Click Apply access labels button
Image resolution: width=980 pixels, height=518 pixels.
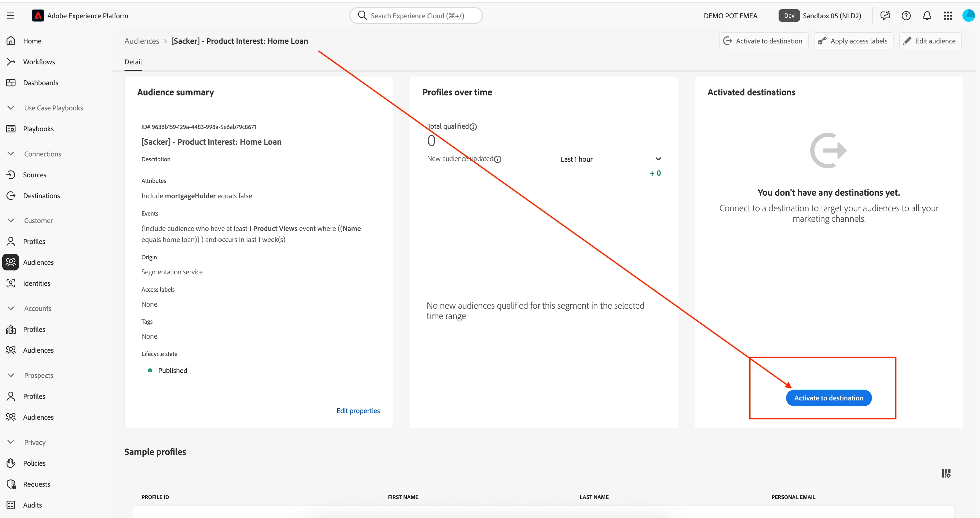pos(853,41)
